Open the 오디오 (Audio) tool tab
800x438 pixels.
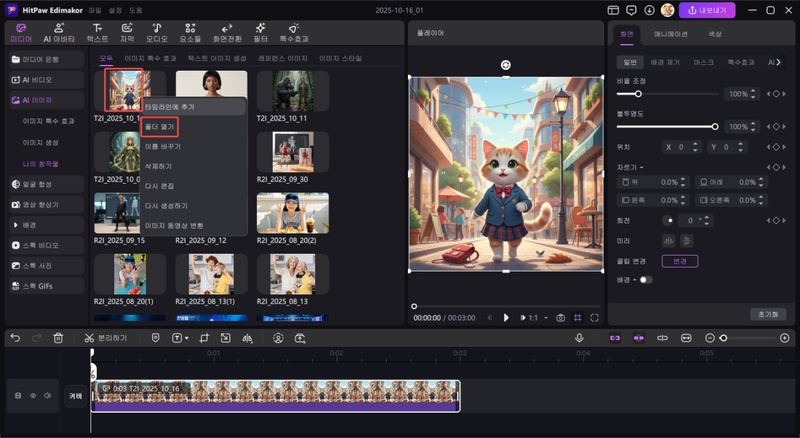(157, 32)
